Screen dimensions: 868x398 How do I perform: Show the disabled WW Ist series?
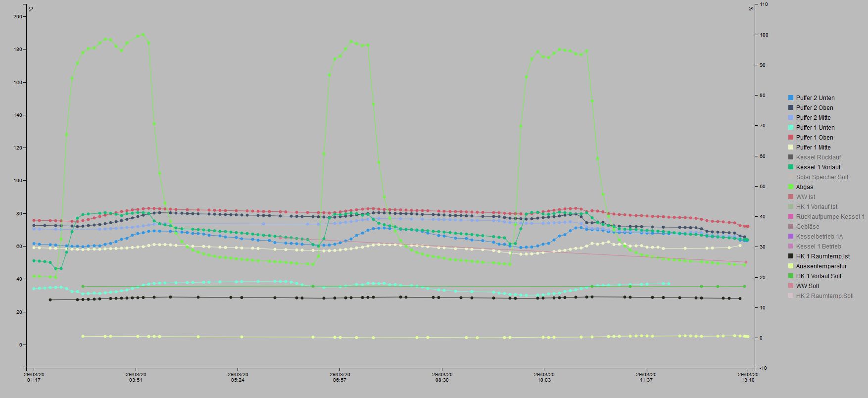(x=805, y=197)
